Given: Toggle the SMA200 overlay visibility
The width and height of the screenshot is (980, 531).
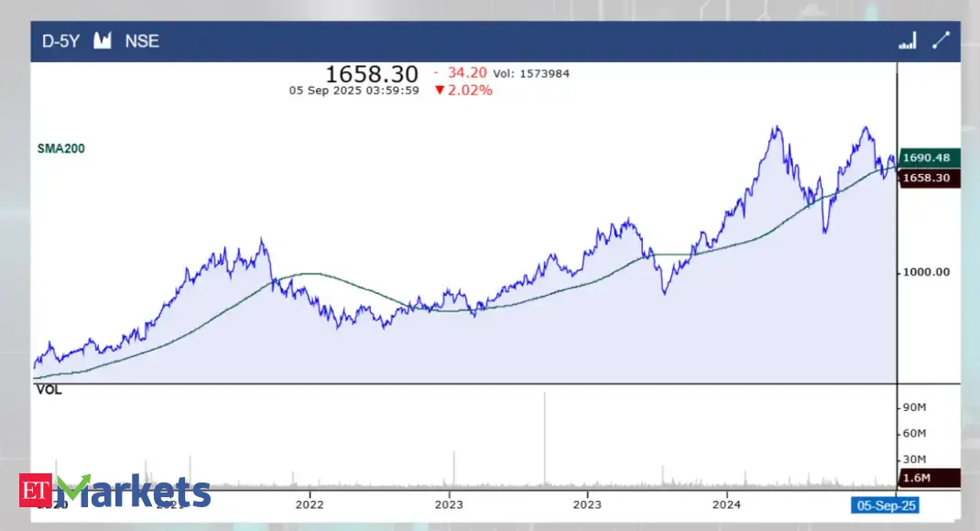Looking at the screenshot, I should click(60, 147).
